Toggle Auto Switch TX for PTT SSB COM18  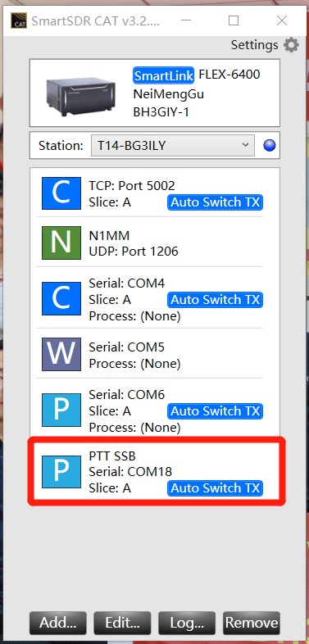[215, 488]
